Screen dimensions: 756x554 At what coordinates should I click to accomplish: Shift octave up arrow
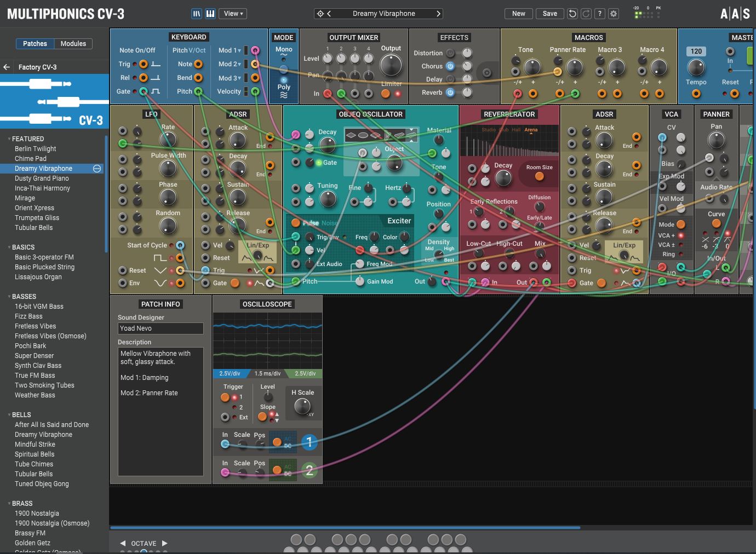click(164, 544)
